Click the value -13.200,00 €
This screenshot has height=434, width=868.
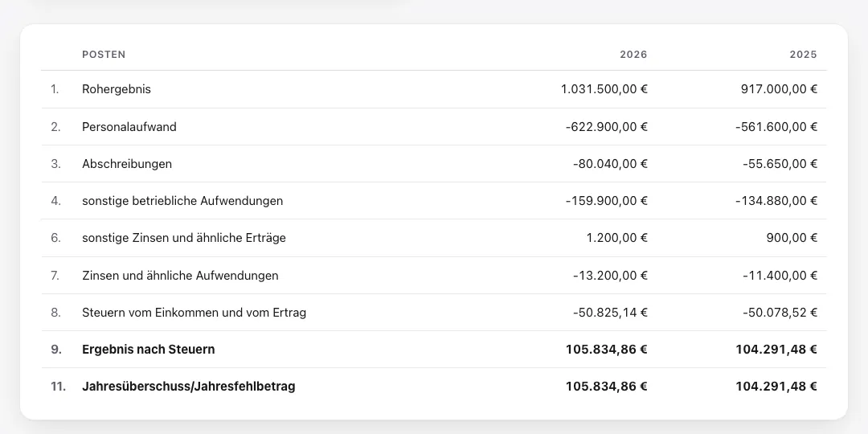click(x=610, y=275)
